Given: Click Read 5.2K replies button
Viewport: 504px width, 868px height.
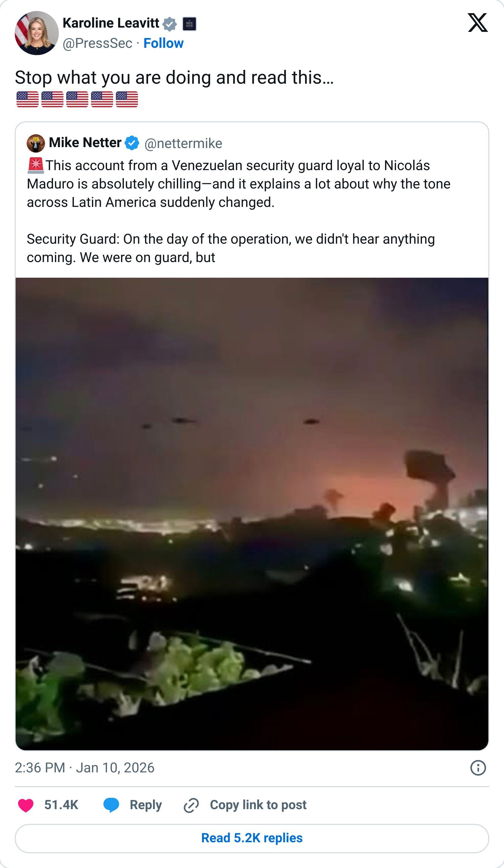Looking at the screenshot, I should click(252, 838).
